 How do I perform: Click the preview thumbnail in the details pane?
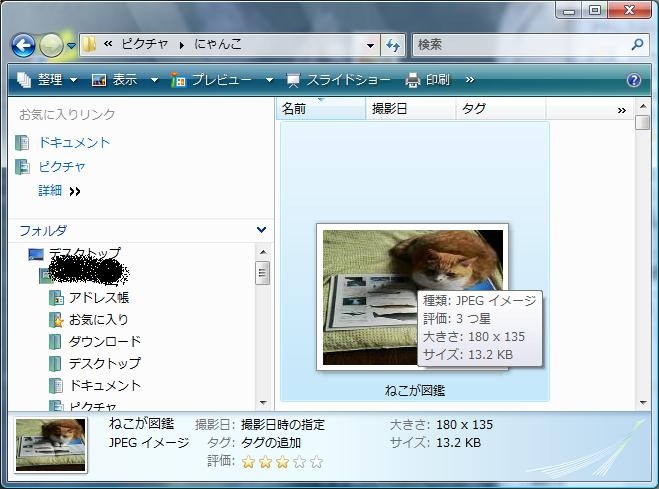coord(50,445)
